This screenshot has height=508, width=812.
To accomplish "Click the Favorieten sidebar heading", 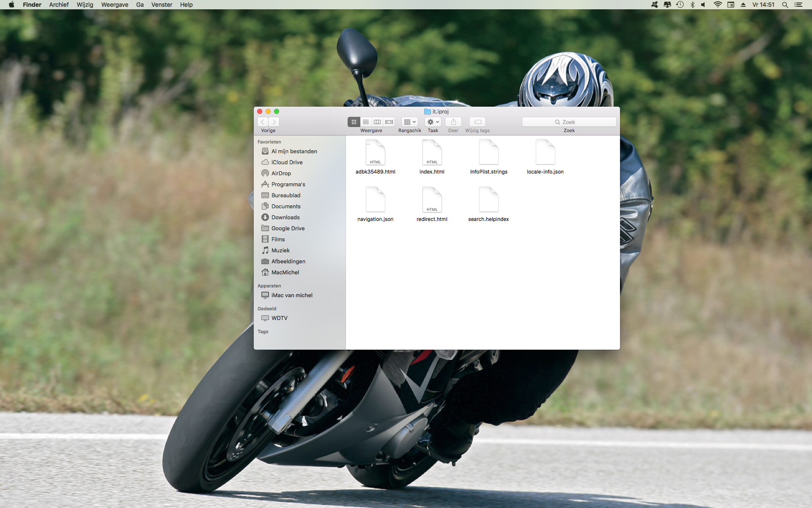I will click(x=269, y=142).
